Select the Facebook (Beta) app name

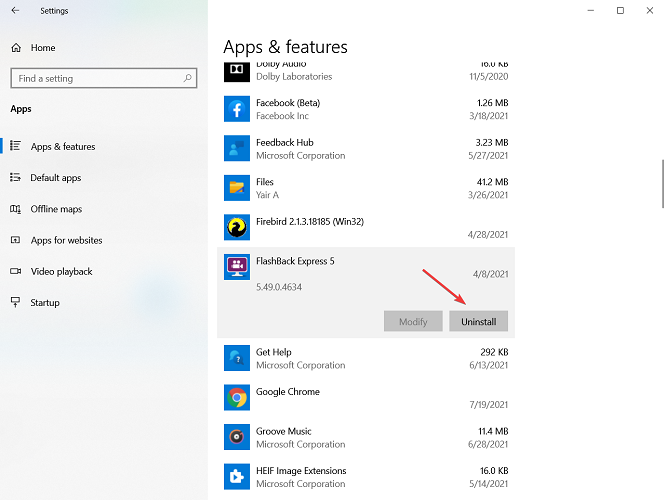point(288,103)
